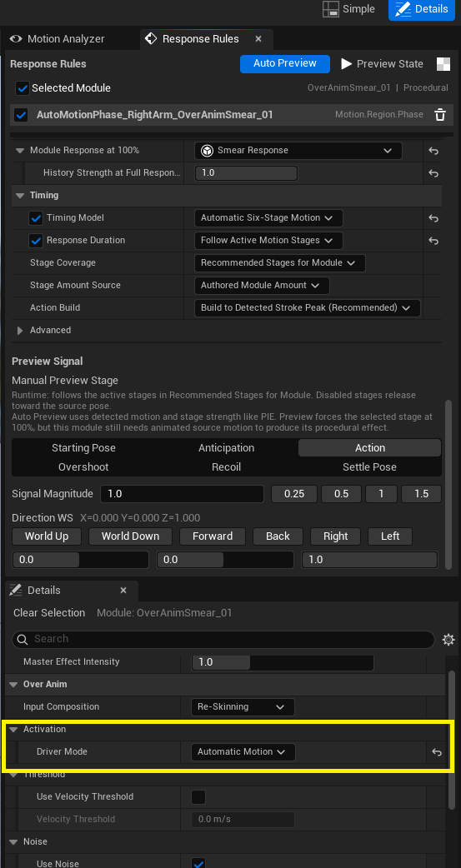This screenshot has height=868, width=461.
Task: Select the Overshoot preview stage
Action: click(83, 466)
